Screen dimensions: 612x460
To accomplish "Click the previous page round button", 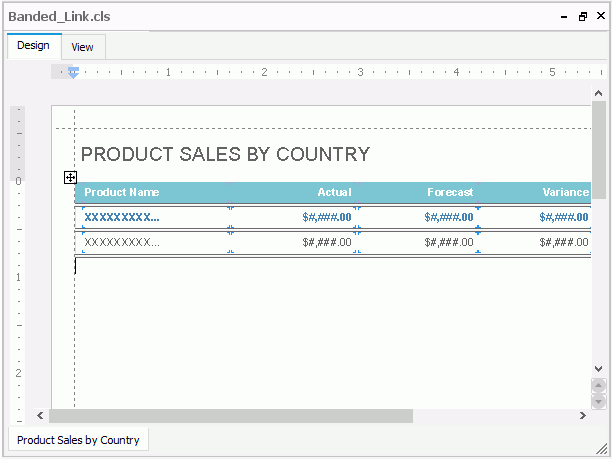I will pyautogui.click(x=599, y=385).
